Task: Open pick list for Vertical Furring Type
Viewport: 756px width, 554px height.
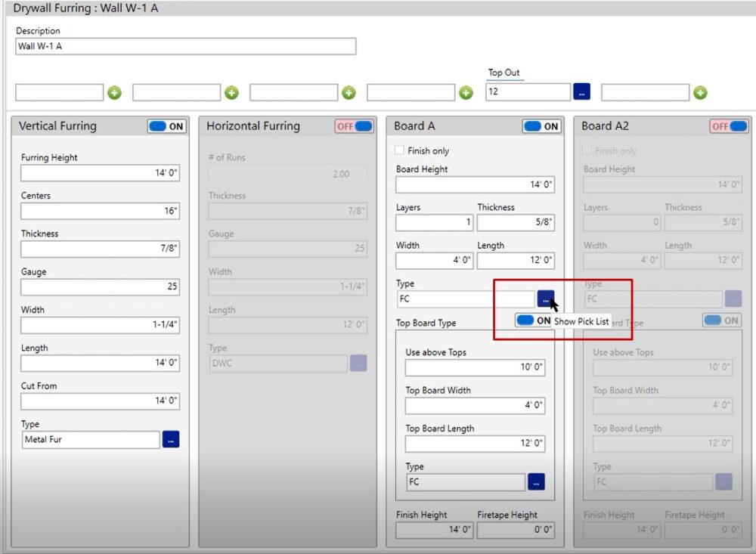Action: point(171,439)
